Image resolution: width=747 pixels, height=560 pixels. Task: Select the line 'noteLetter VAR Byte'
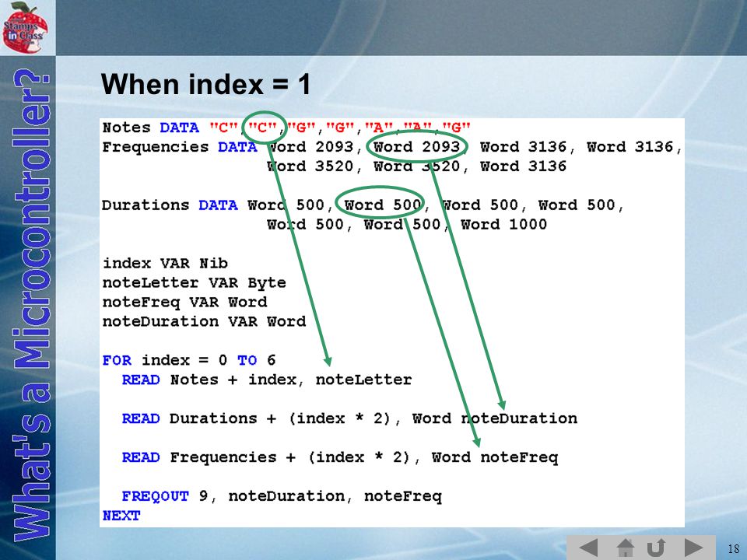pos(194,282)
